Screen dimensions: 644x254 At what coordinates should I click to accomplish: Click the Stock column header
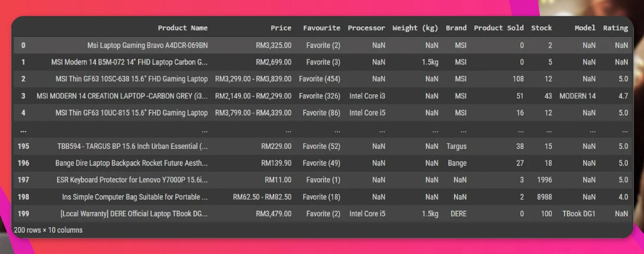(x=541, y=28)
